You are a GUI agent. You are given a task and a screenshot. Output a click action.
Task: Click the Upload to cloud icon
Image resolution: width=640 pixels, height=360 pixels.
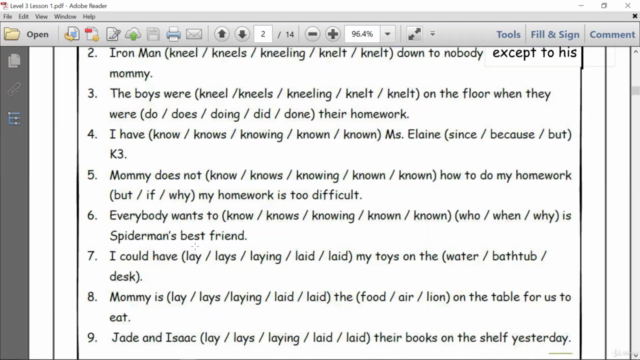click(133, 34)
